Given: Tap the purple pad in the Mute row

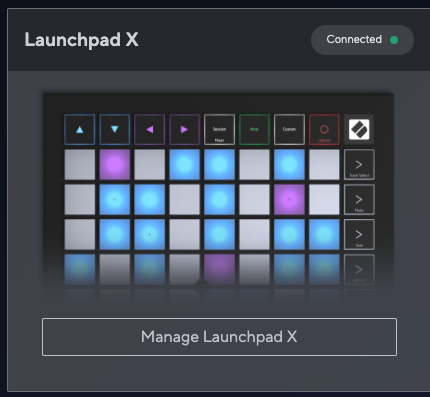Looking at the screenshot, I should [289, 200].
